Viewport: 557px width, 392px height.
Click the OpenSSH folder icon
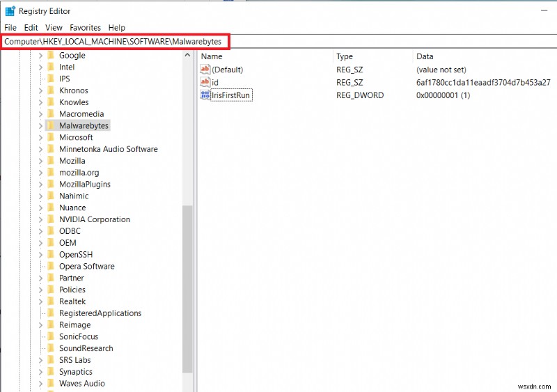51,254
